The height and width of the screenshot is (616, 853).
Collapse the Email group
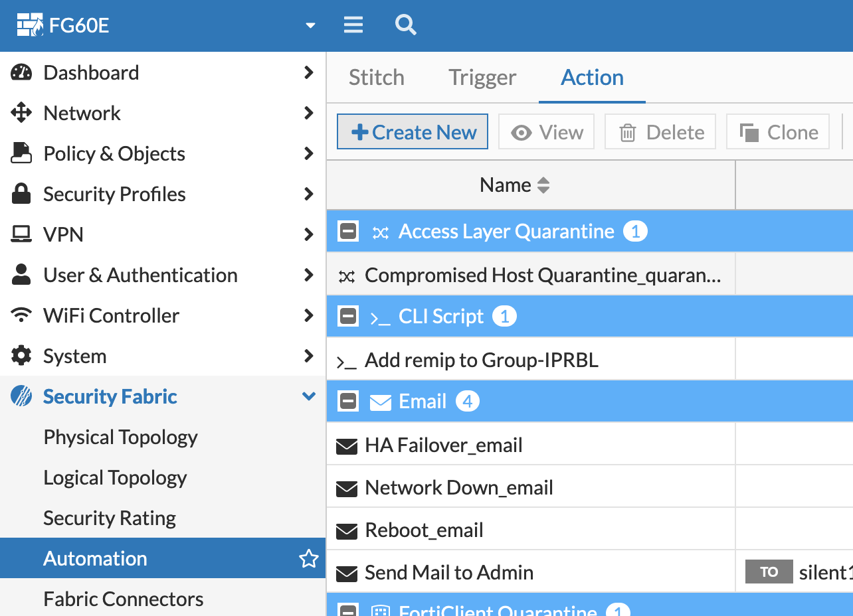click(348, 402)
